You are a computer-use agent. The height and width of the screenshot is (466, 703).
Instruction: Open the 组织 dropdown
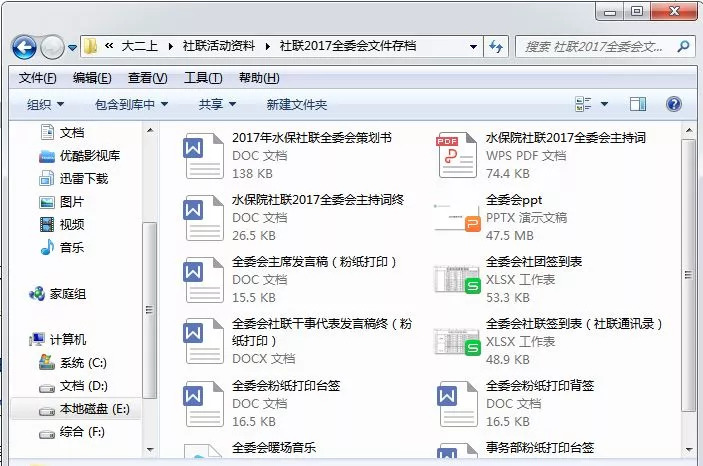tap(45, 105)
